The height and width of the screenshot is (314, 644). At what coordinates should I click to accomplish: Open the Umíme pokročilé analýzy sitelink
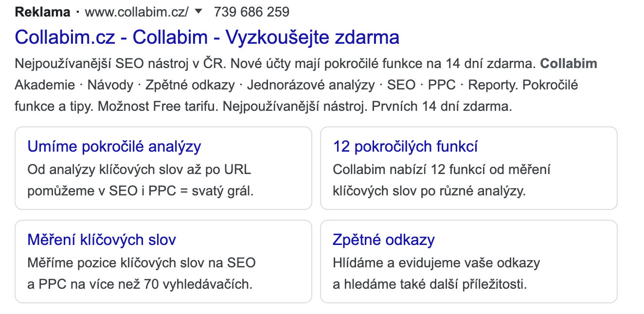click(114, 146)
